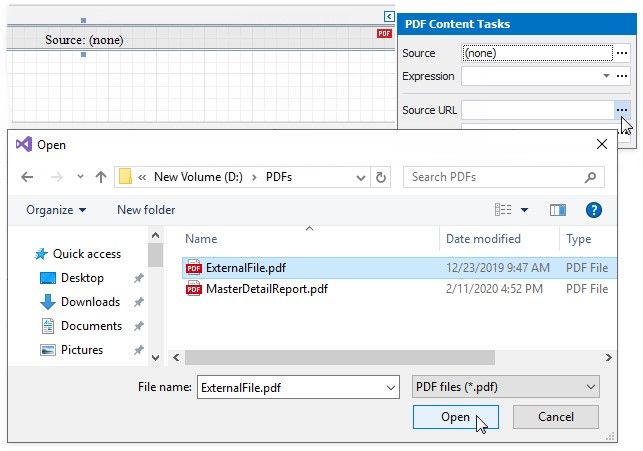The image size is (643, 451).
Task: Open the Organize menu
Action: pyautogui.click(x=56, y=210)
